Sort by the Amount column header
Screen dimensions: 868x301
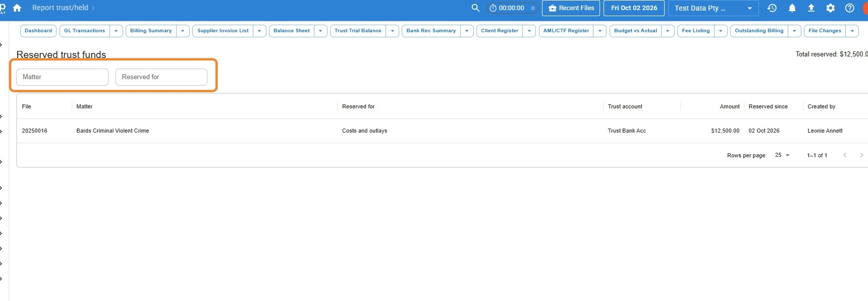pos(730,106)
